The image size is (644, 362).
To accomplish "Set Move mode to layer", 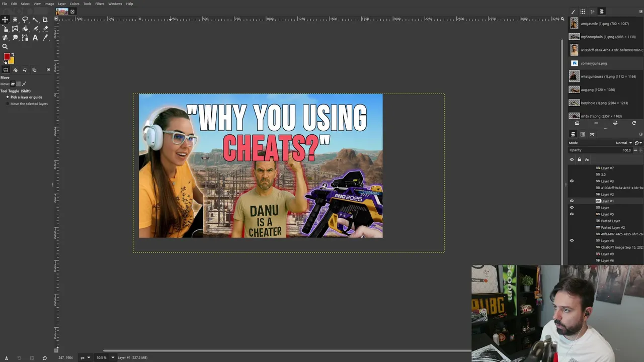I will click(x=13, y=83).
